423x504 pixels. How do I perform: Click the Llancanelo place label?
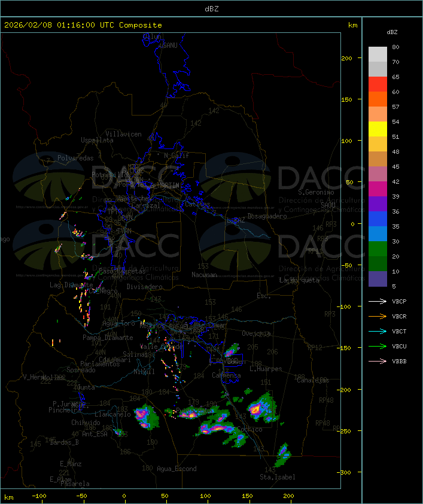pos(112,414)
